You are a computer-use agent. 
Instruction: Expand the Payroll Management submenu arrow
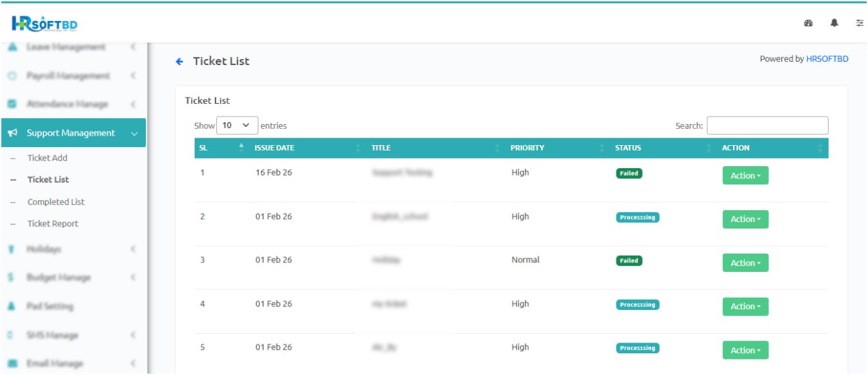pos(133,76)
